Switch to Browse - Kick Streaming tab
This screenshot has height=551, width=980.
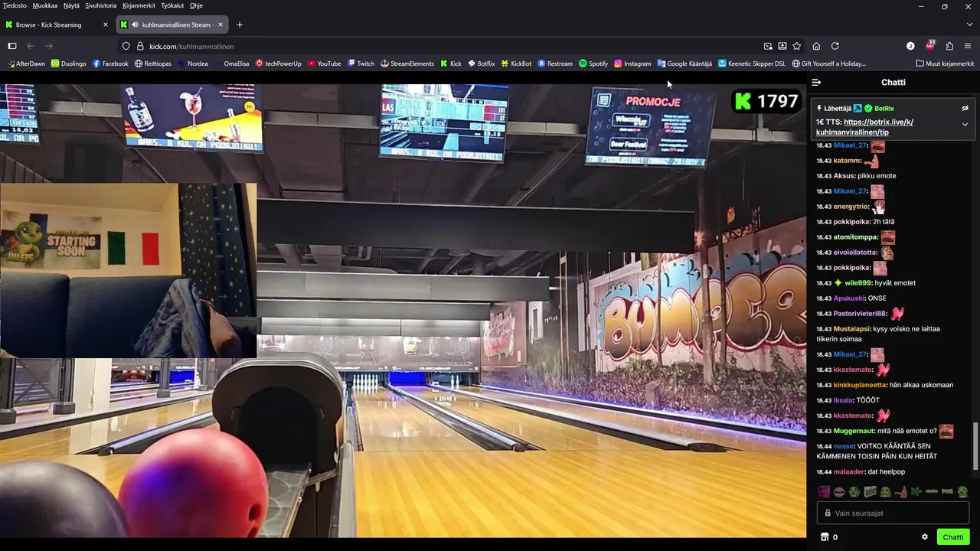pos(57,24)
